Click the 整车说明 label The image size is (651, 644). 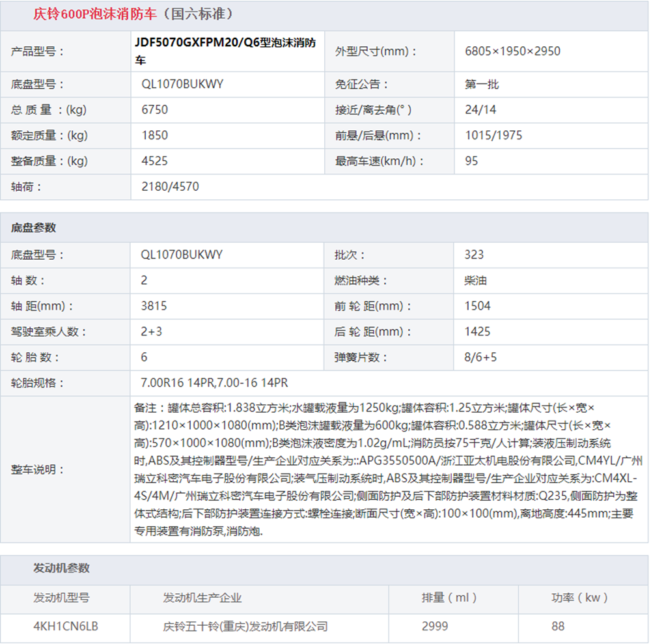pos(37,469)
